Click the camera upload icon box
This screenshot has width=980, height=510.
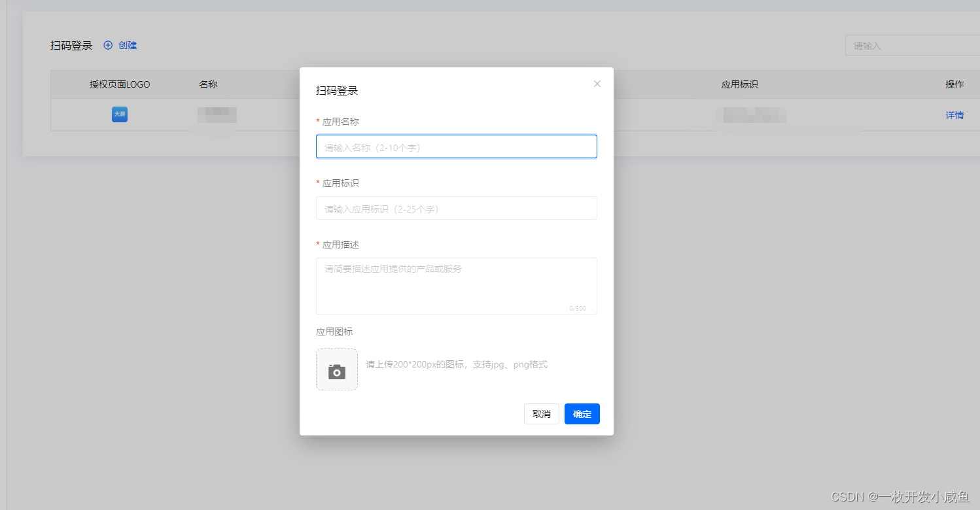pos(337,369)
